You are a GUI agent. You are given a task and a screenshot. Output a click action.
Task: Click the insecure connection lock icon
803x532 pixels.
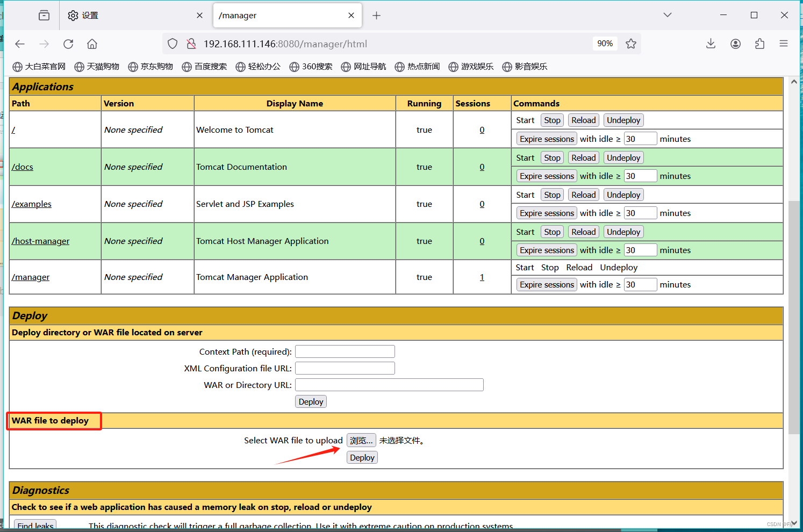(191, 44)
